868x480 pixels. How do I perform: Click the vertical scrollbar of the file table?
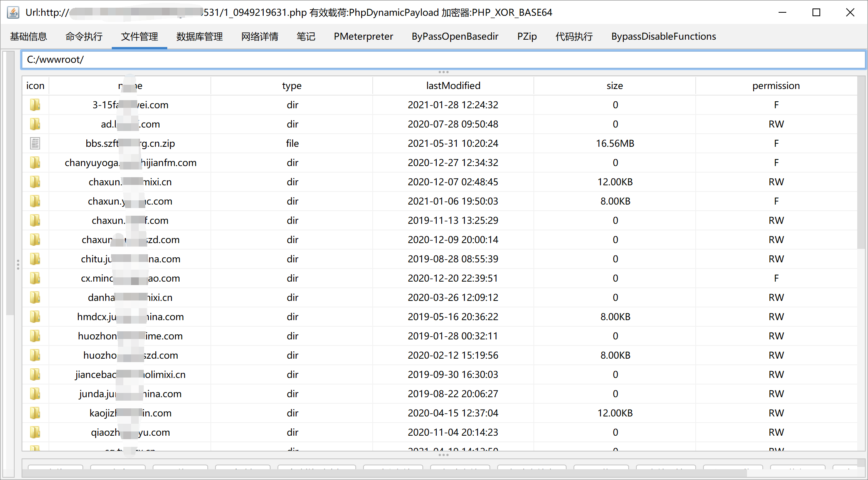tap(861, 162)
